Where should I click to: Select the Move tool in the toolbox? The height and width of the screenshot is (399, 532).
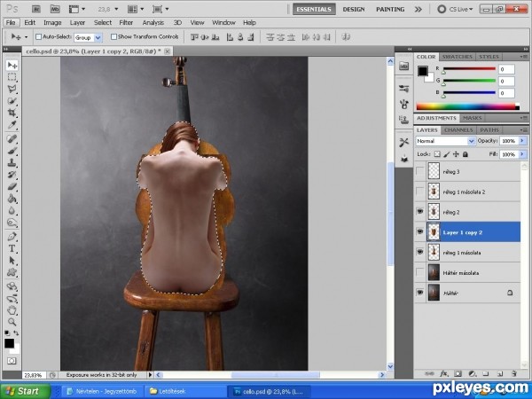[x=12, y=65]
